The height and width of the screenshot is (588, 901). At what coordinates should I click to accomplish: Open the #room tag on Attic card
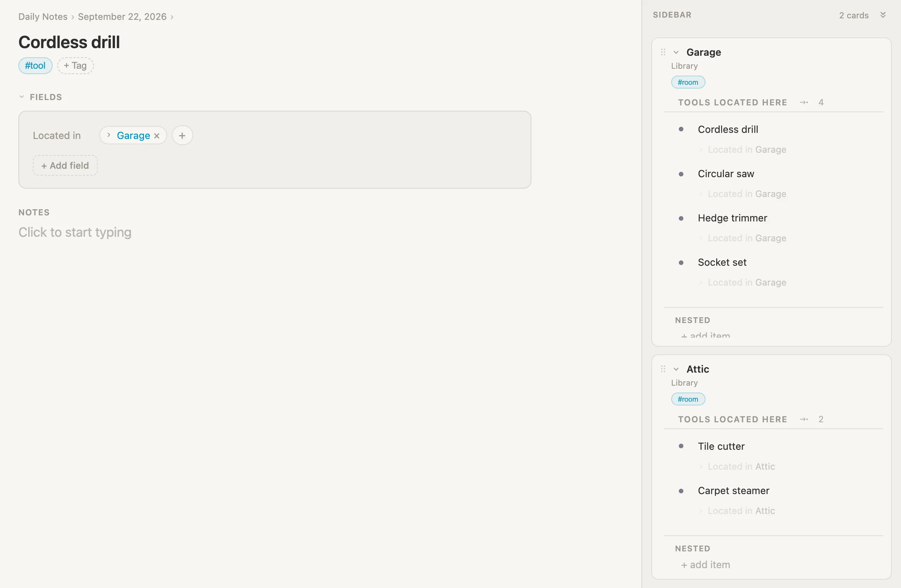click(x=688, y=399)
